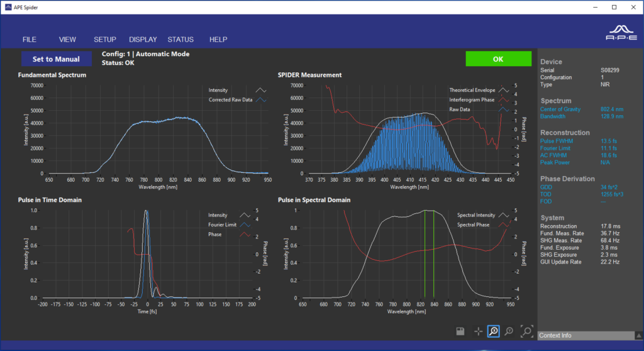Click the Context Info bar

586,335
